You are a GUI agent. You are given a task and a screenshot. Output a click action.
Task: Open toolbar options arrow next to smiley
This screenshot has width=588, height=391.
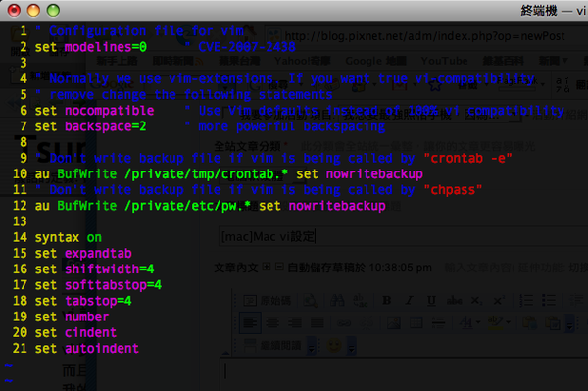pyautogui.click(x=351, y=346)
